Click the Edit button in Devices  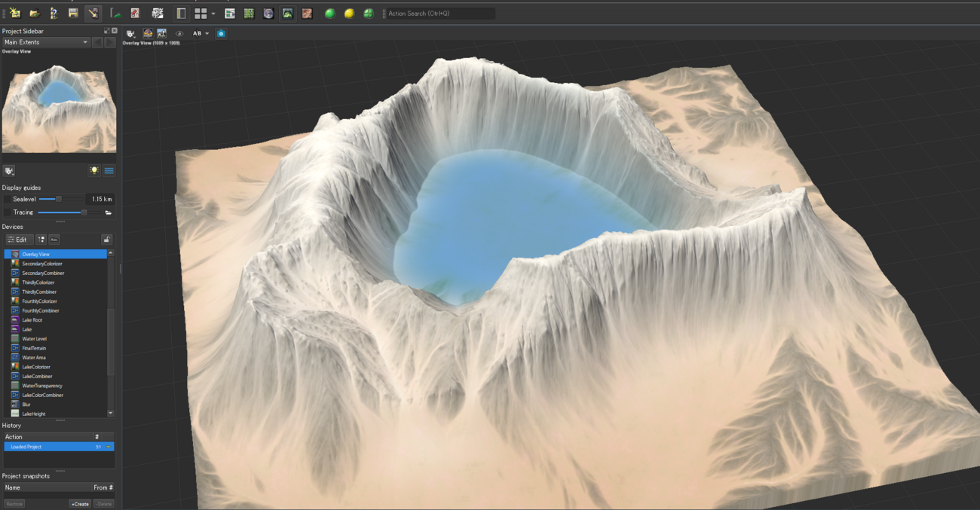point(18,240)
